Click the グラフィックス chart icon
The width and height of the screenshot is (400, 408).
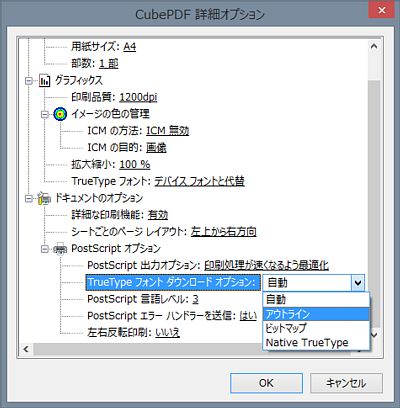pos(45,80)
